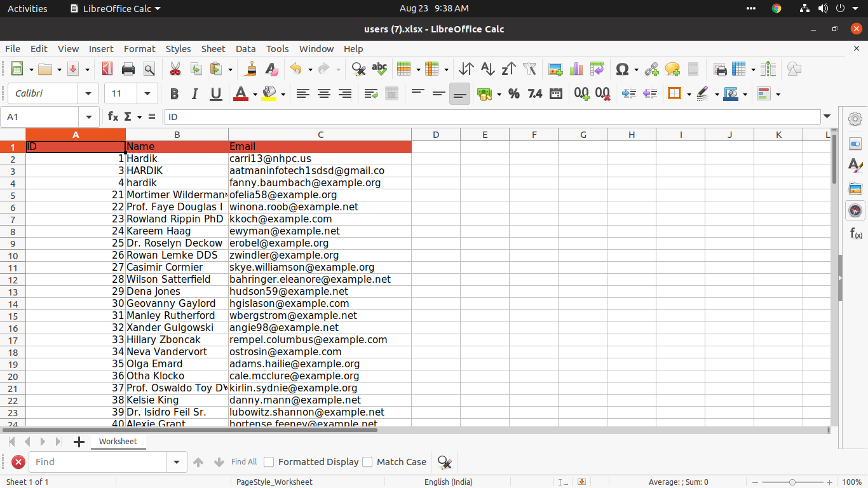Insert a chart using the chart icon
This screenshot has height=488, width=868.
[x=576, y=69]
